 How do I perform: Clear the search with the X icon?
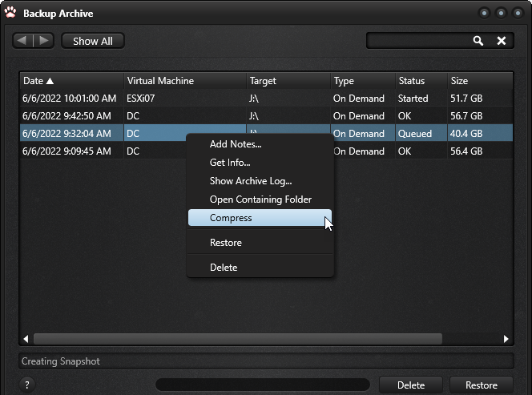point(501,41)
